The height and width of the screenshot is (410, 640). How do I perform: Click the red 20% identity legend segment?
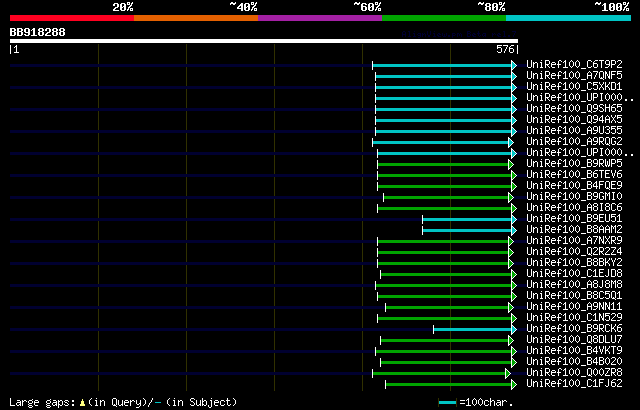pyautogui.click(x=72, y=18)
